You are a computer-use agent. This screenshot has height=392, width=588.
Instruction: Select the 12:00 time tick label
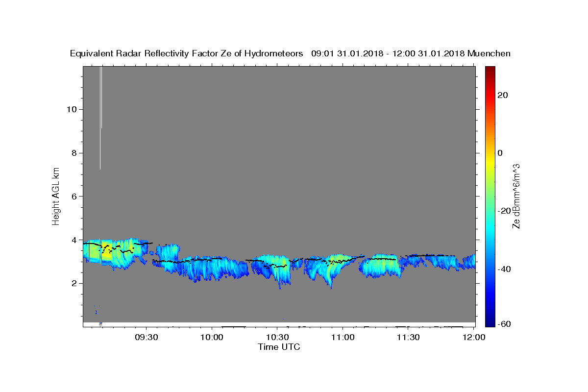point(473,338)
